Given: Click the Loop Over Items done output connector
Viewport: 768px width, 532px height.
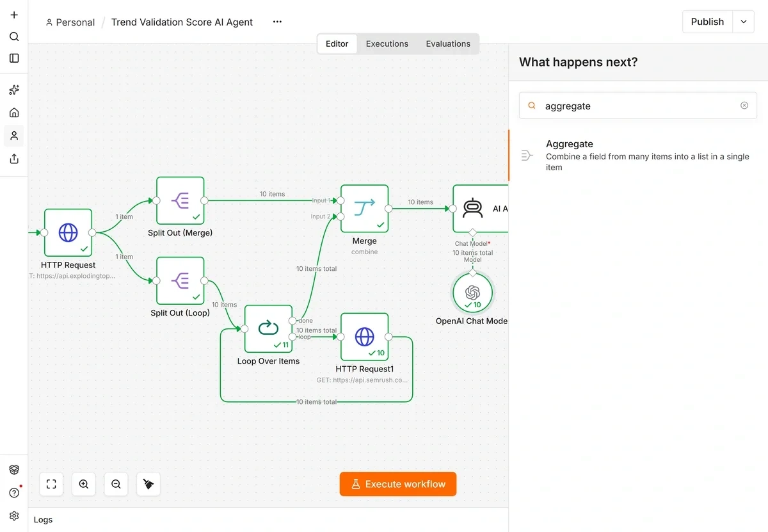Looking at the screenshot, I should (292, 320).
